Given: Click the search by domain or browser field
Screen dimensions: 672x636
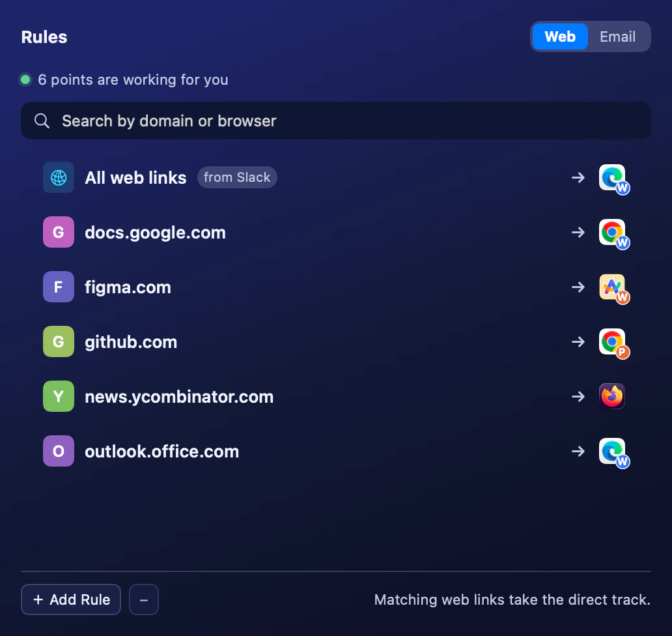Looking at the screenshot, I should coord(336,121).
